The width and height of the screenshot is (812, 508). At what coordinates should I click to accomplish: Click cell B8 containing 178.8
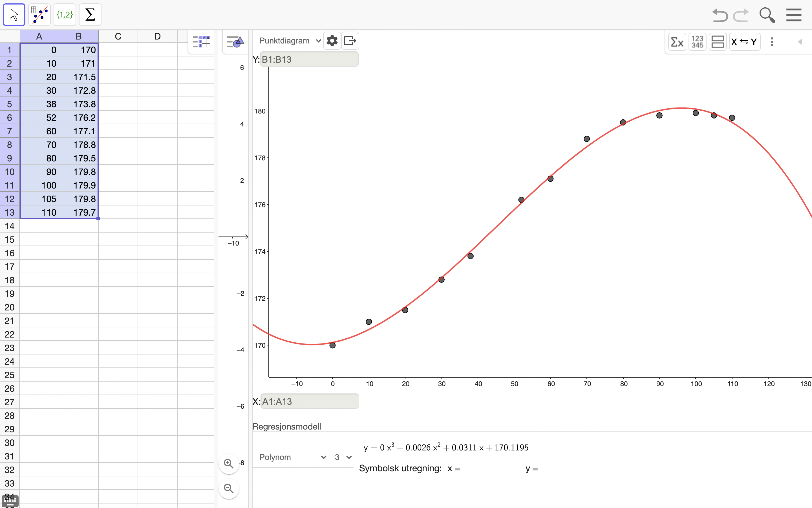tap(78, 144)
